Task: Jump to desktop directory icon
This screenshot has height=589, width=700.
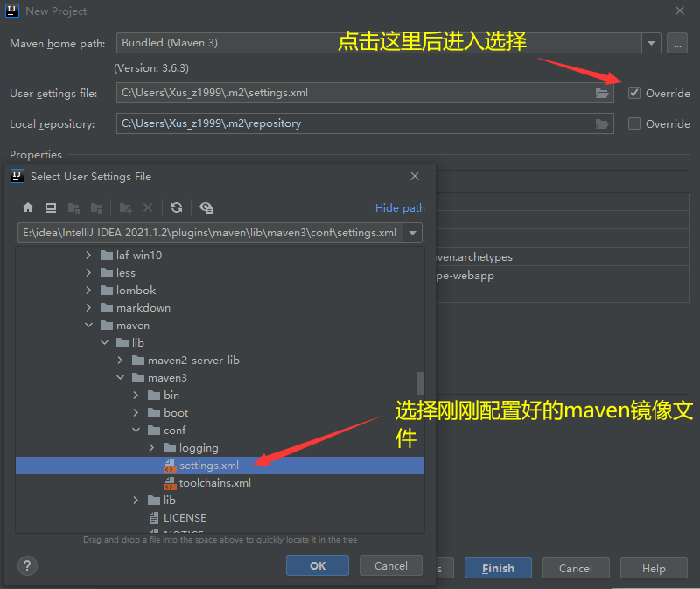Action: coord(51,207)
